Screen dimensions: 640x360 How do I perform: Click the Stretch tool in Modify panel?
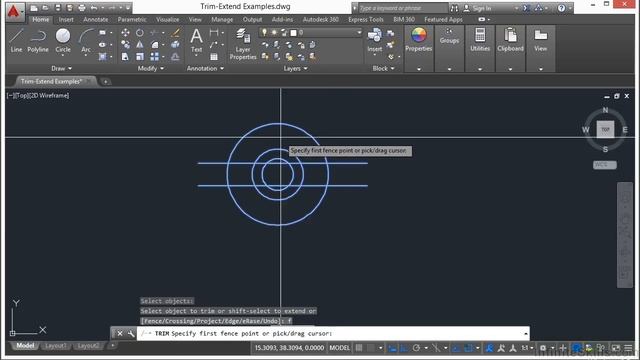pyautogui.click(x=125, y=56)
